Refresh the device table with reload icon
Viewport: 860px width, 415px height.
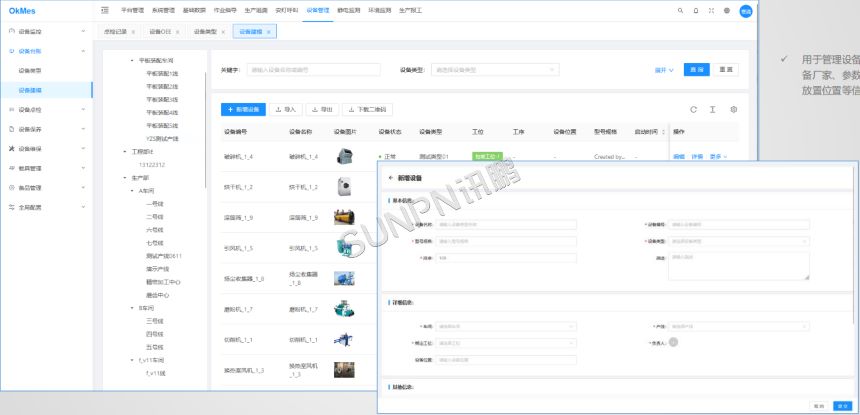pyautogui.click(x=693, y=110)
